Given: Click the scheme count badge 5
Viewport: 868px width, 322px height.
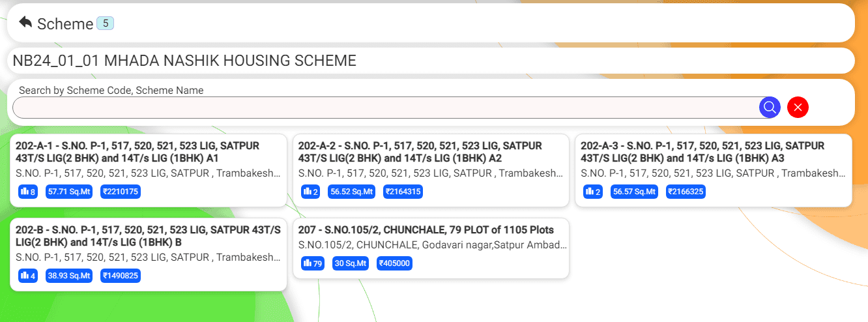Looking at the screenshot, I should [105, 23].
